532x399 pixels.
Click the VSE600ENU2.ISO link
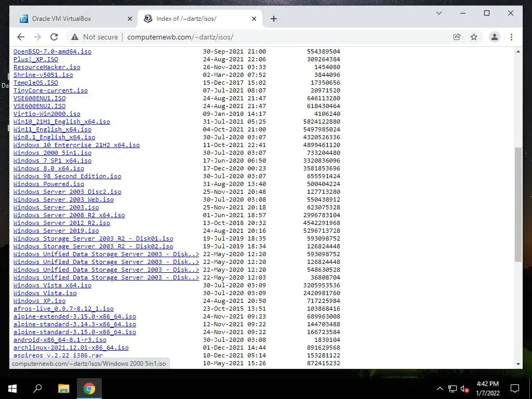39,106
